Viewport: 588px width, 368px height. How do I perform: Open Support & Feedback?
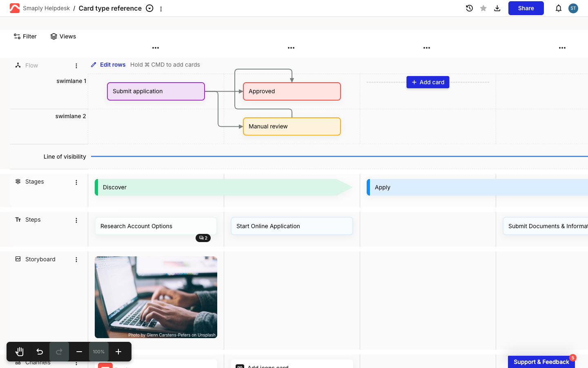coord(541,362)
